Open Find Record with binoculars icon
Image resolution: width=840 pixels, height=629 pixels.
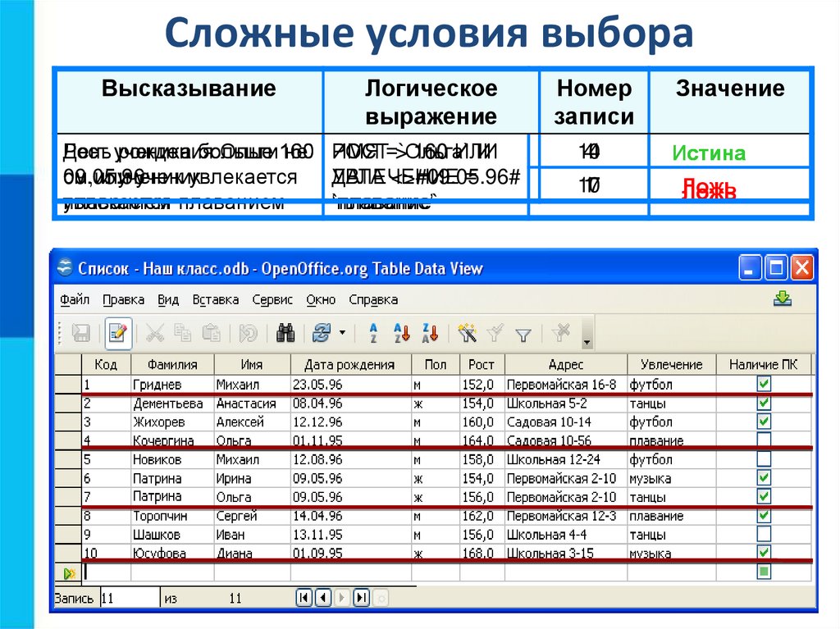(285, 333)
